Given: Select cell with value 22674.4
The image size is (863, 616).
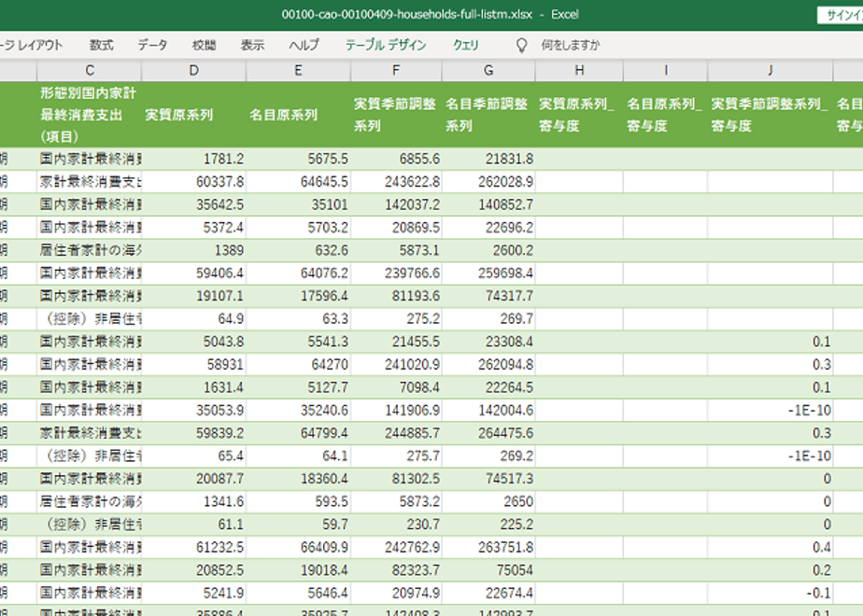Looking at the screenshot, I should click(488, 593).
